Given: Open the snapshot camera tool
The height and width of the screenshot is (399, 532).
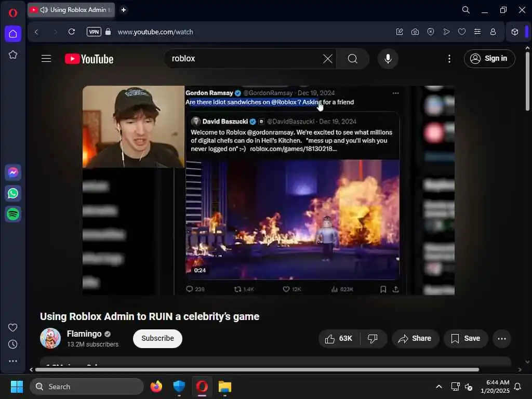Looking at the screenshot, I should click(x=415, y=32).
